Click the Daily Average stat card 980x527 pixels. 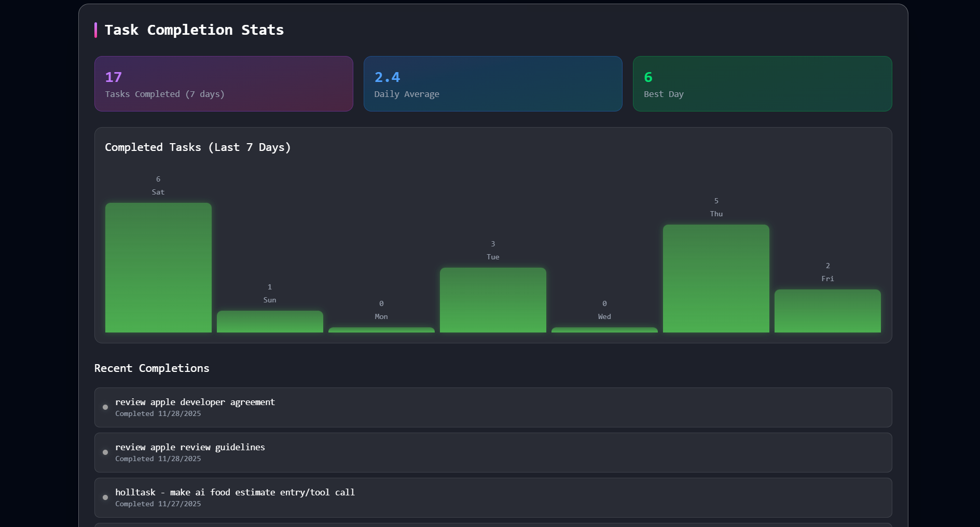pos(492,84)
